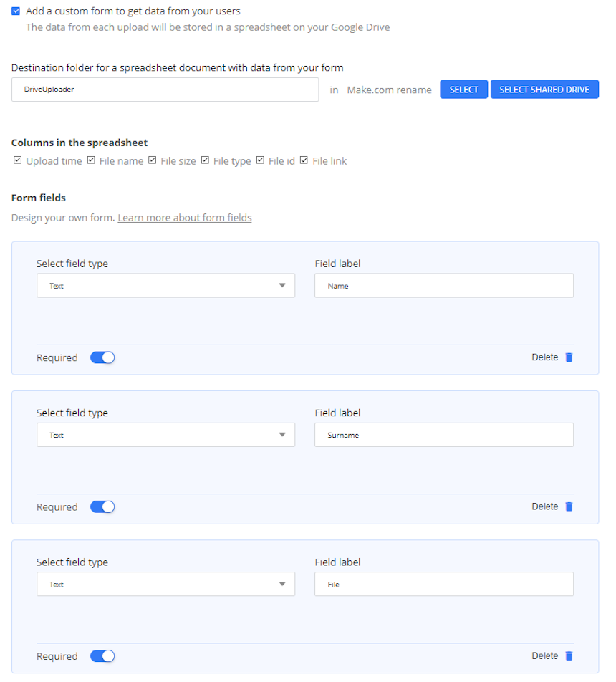Image resolution: width=616 pixels, height=682 pixels.
Task: Toggle the Upload time column checkbox
Action: (x=17, y=160)
